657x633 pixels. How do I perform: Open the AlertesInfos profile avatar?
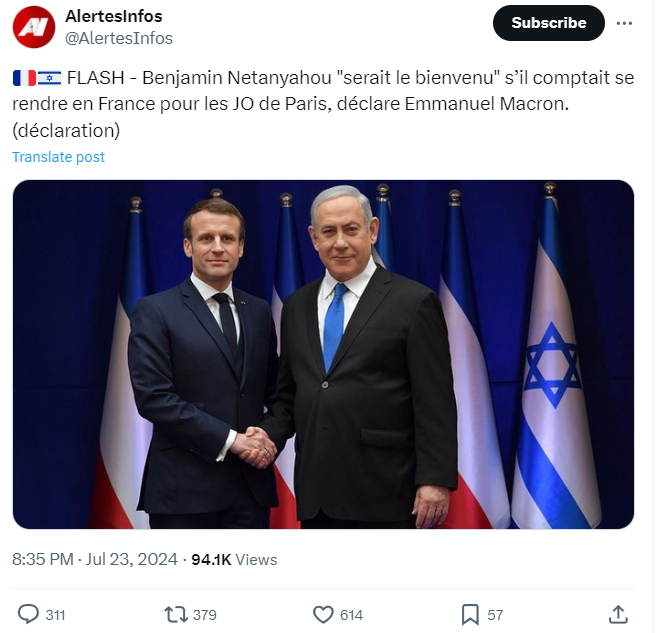tap(34, 27)
